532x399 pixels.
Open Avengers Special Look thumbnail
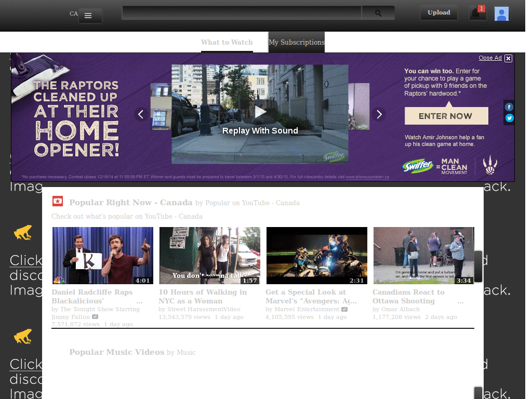coord(317,256)
